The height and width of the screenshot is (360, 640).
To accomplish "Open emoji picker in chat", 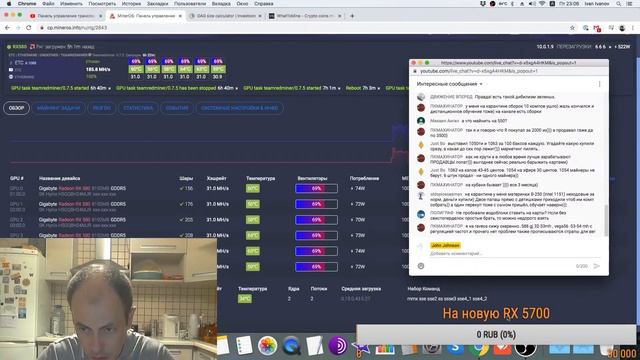I will tap(421, 266).
